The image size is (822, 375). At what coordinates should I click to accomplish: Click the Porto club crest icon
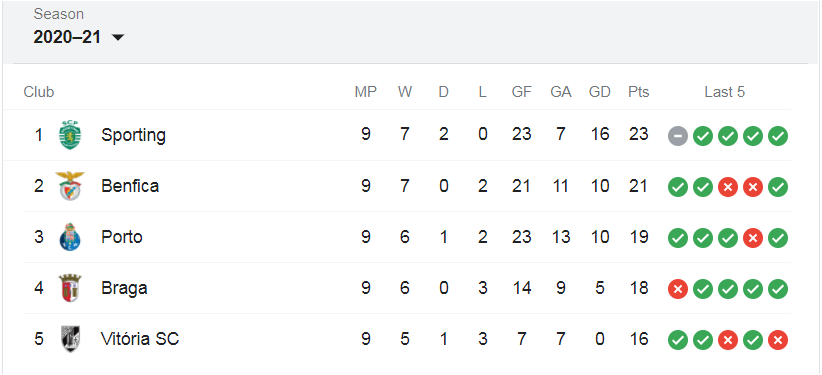click(70, 237)
